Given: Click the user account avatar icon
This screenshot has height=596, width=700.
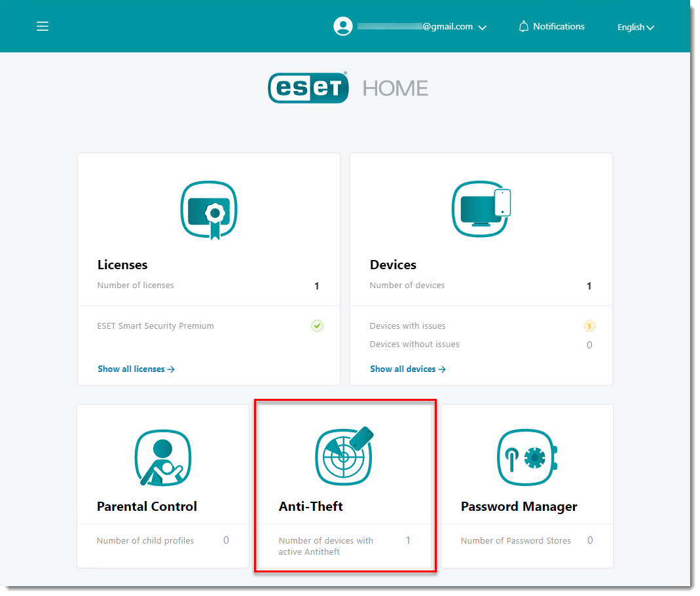Looking at the screenshot, I should coord(343,26).
